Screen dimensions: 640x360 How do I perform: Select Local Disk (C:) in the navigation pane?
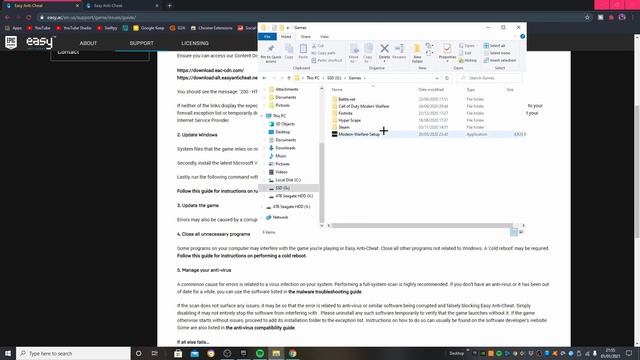tap(288, 180)
